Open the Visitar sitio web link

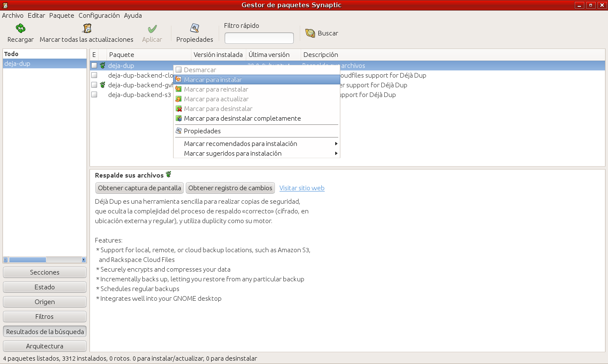tap(302, 188)
